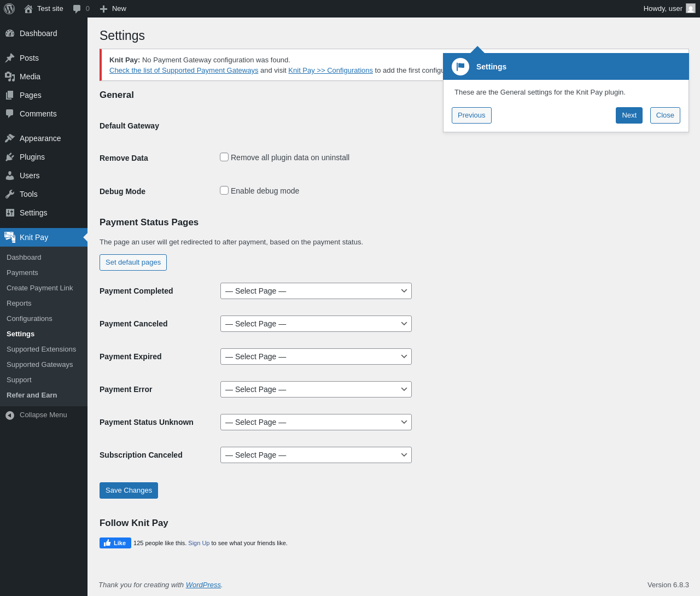700x596 pixels.
Task: Close the Settings pointer tooltip
Action: coord(665,115)
